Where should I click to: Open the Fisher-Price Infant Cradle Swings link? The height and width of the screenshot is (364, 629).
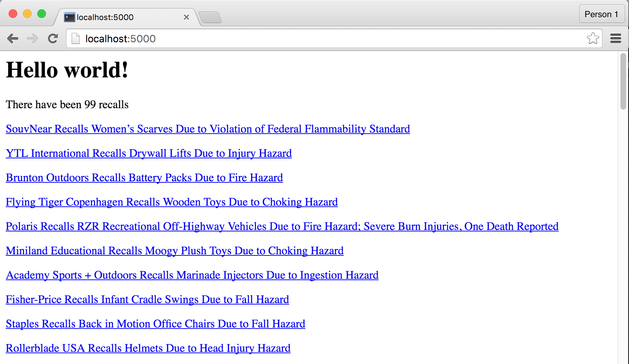[x=147, y=300]
